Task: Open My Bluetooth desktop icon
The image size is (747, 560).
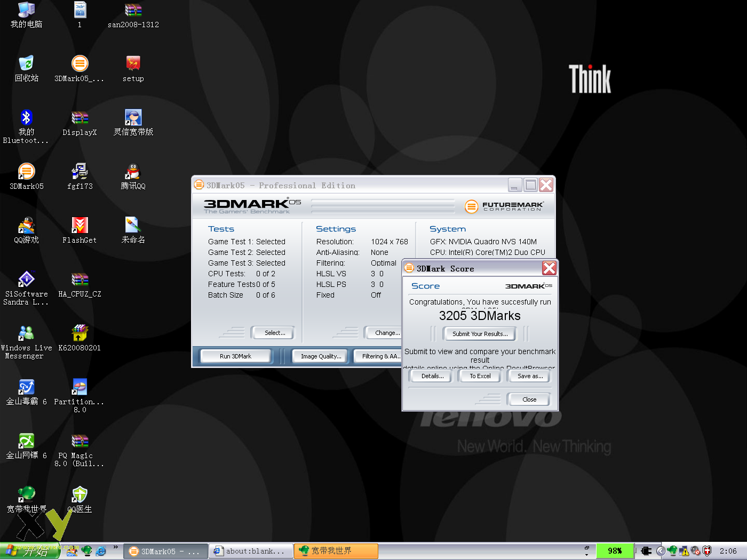Action: tap(26, 118)
